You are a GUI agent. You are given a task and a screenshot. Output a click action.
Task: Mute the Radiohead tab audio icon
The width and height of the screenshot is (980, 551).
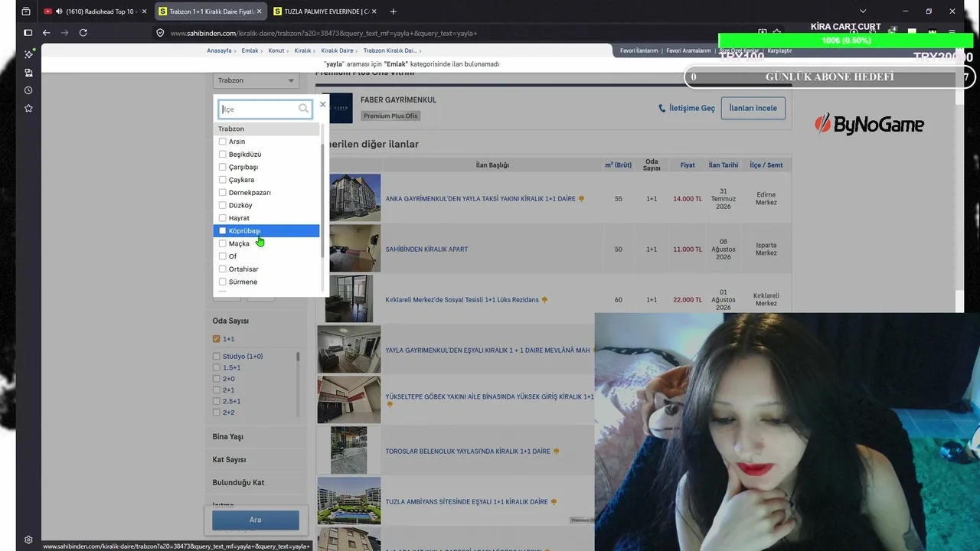click(59, 11)
